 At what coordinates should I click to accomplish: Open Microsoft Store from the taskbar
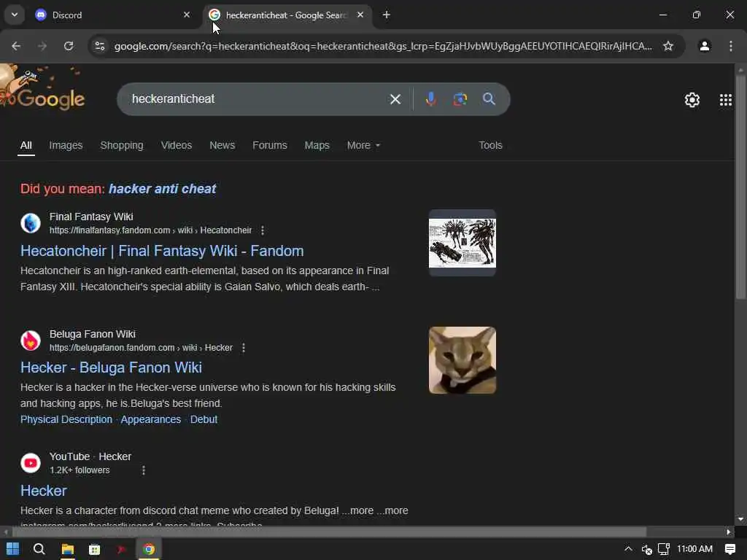click(94, 549)
